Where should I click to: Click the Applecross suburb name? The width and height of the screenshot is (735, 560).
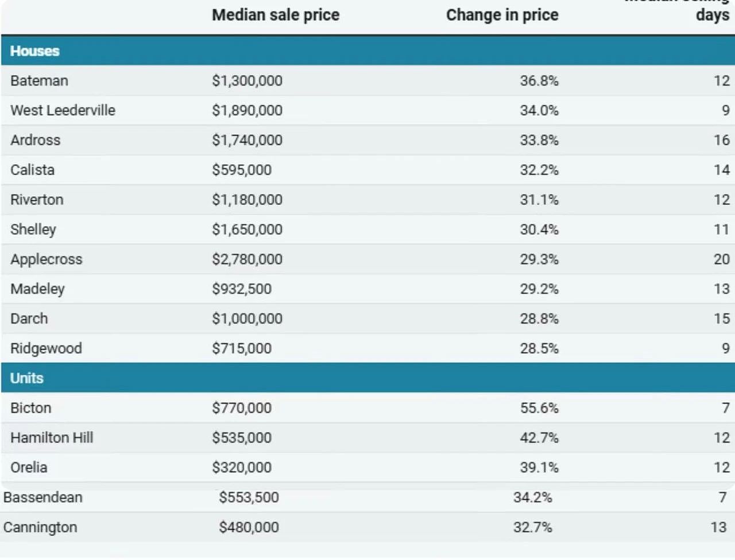(x=47, y=259)
